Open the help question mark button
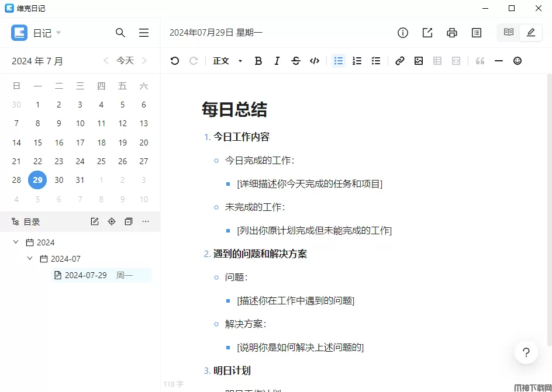 click(526, 352)
